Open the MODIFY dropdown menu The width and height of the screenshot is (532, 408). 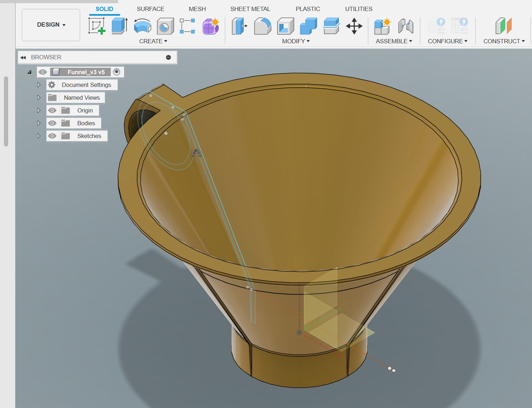coord(295,41)
